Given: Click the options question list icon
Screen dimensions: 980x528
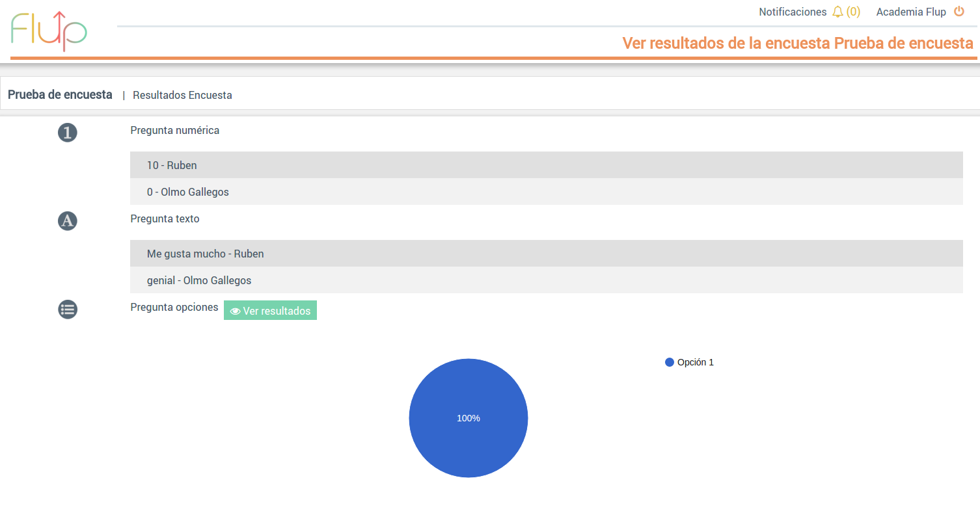Looking at the screenshot, I should pos(68,310).
